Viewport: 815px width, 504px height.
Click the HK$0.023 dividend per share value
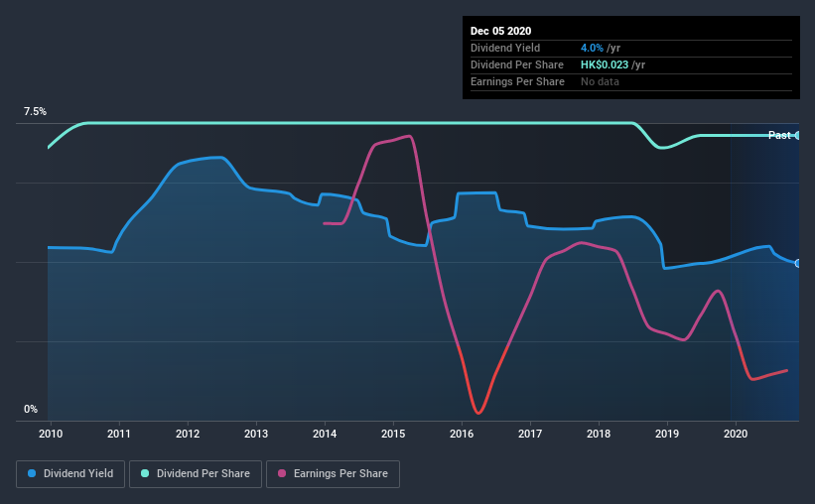[x=605, y=64]
